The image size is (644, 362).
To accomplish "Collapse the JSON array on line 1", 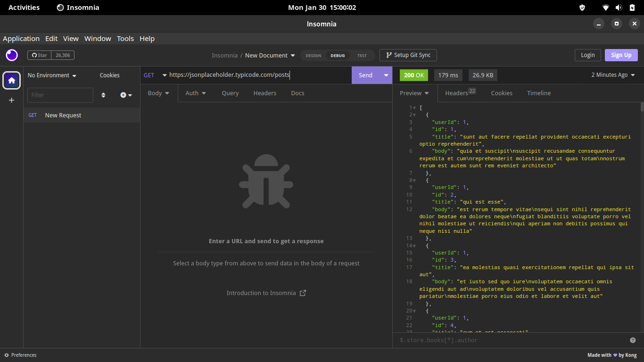I will pos(413,107).
